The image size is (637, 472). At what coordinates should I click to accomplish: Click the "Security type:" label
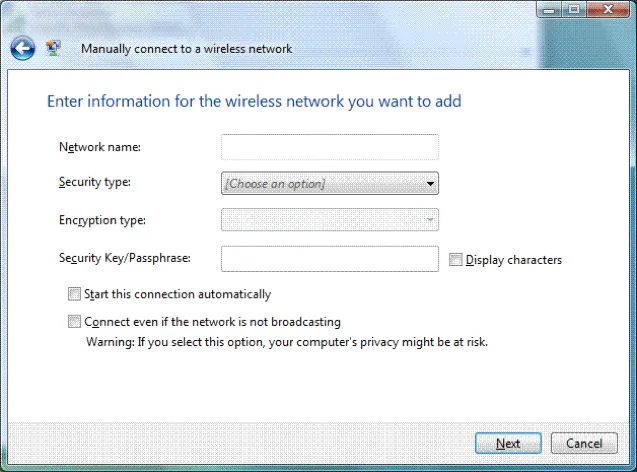[95, 181]
